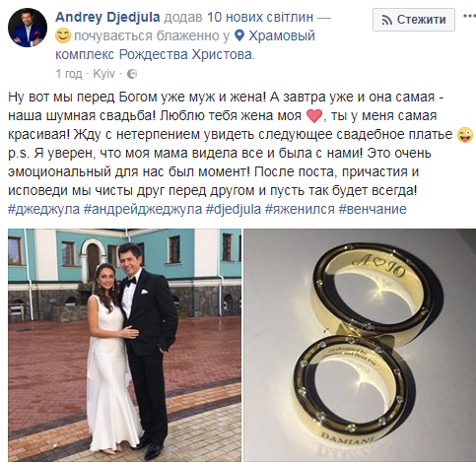Click the #андрейджеджула hashtag
The image size is (476, 463).
click(x=143, y=209)
